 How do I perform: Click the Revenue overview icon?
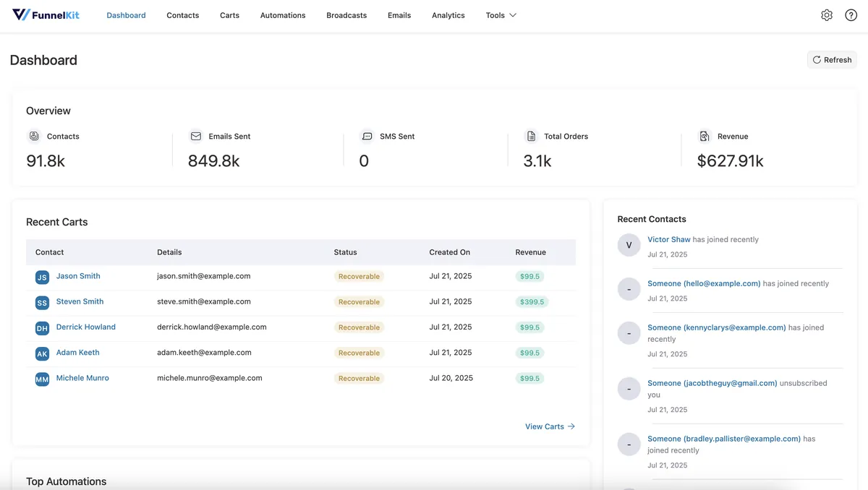[705, 136]
